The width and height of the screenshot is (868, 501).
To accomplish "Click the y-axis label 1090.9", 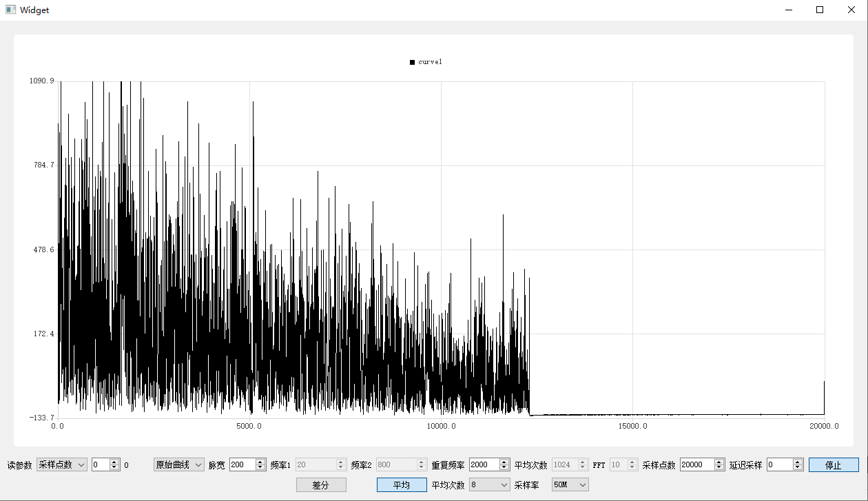I will click(x=41, y=81).
